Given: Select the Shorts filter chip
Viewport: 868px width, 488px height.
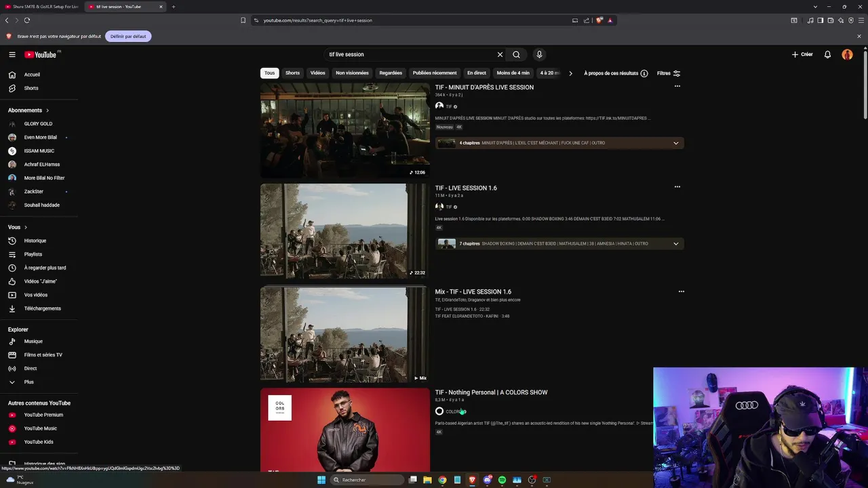Looking at the screenshot, I should coord(292,73).
